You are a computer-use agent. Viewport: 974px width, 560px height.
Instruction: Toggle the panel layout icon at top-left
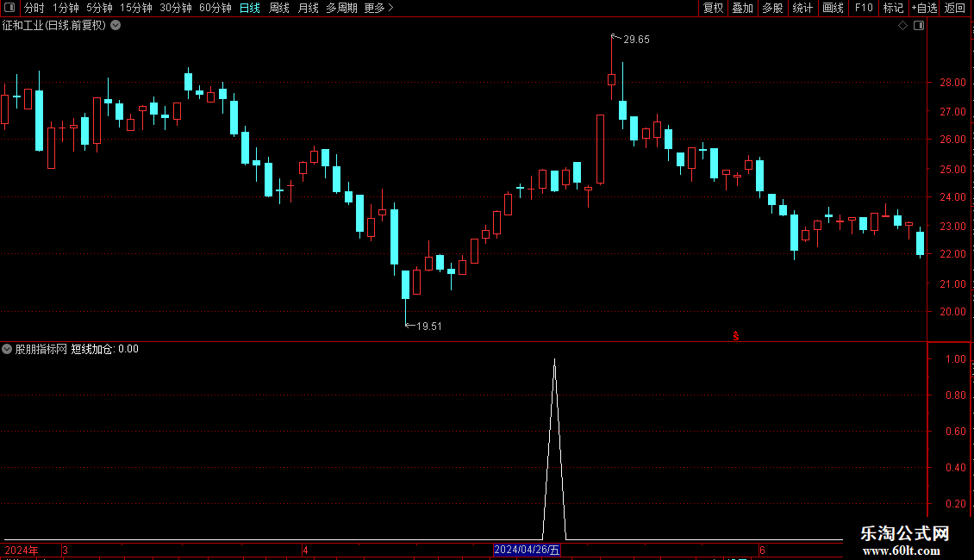click(9, 8)
